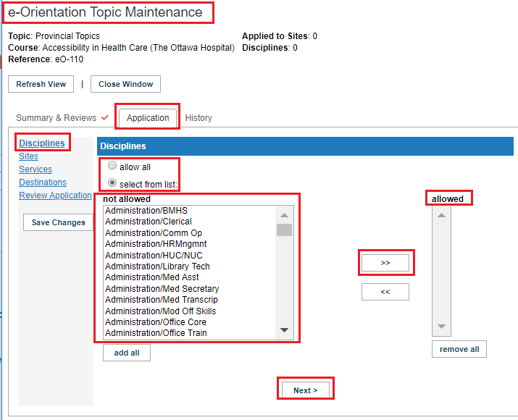Open the History tab

[199, 118]
